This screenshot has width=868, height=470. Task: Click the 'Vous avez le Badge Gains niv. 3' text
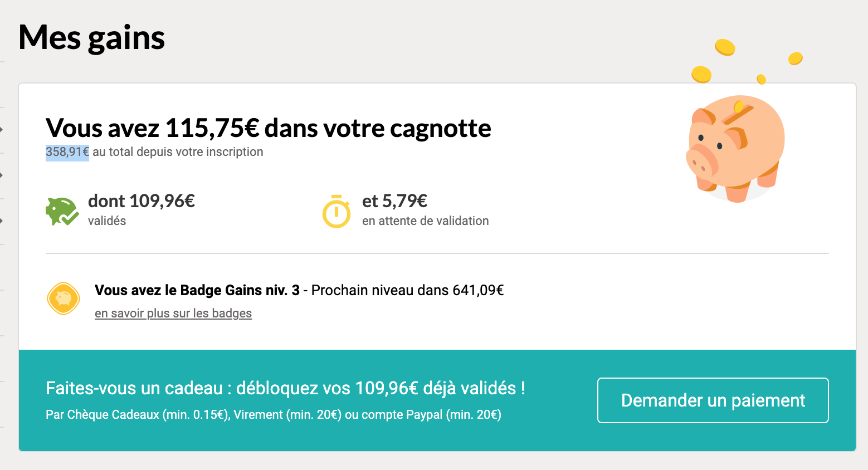tap(197, 290)
